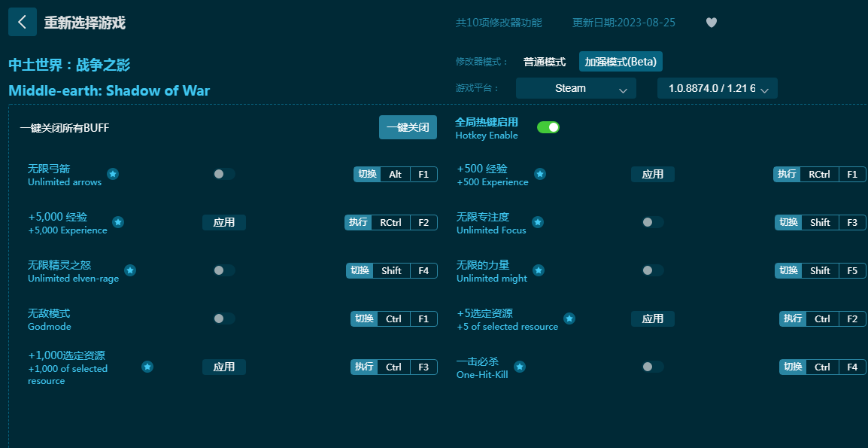Screen dimensions: 868x448
Task: Click 执行 hotkey label for +5 selected resource
Action: click(794, 318)
